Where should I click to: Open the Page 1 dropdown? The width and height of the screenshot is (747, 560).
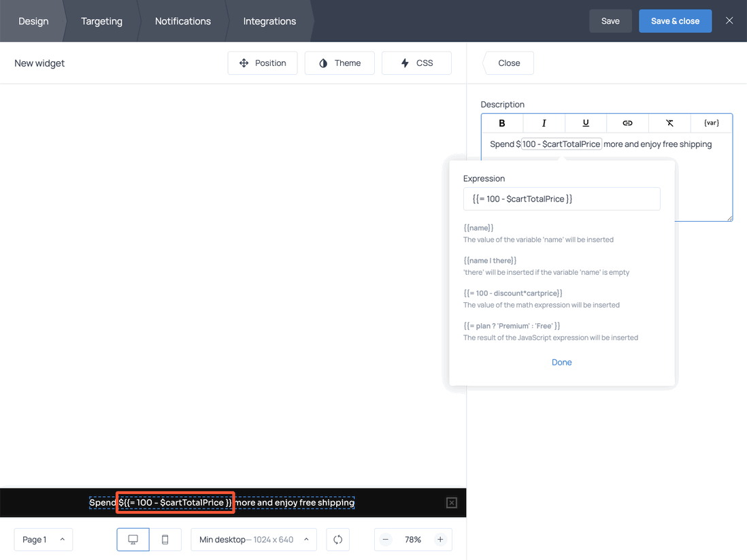coord(44,540)
